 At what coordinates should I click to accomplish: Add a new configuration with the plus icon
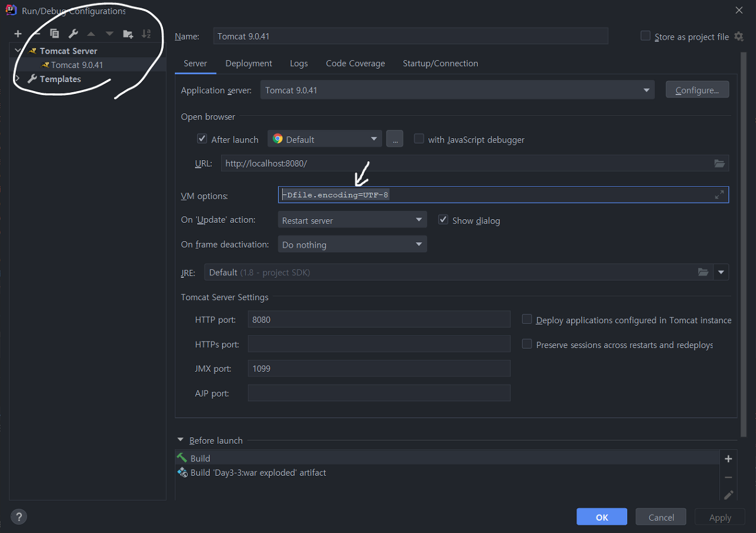18,34
